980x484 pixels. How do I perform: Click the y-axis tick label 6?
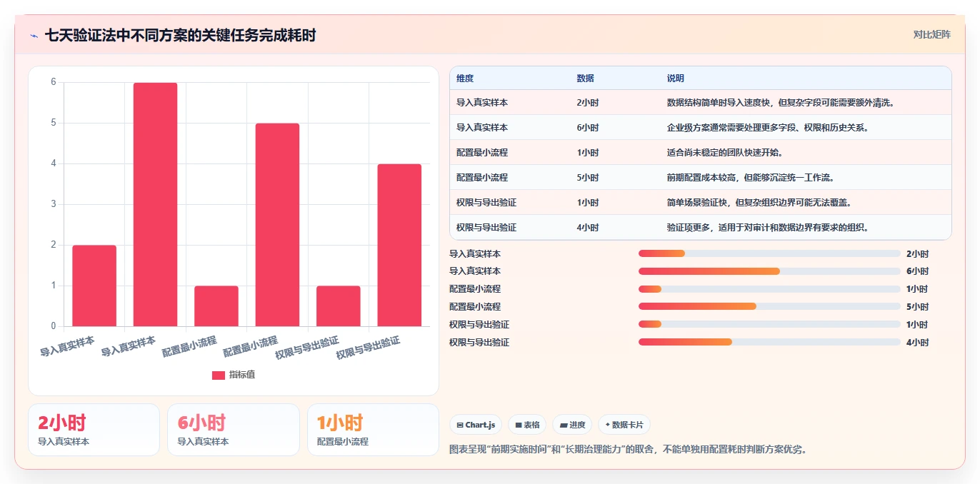point(53,82)
